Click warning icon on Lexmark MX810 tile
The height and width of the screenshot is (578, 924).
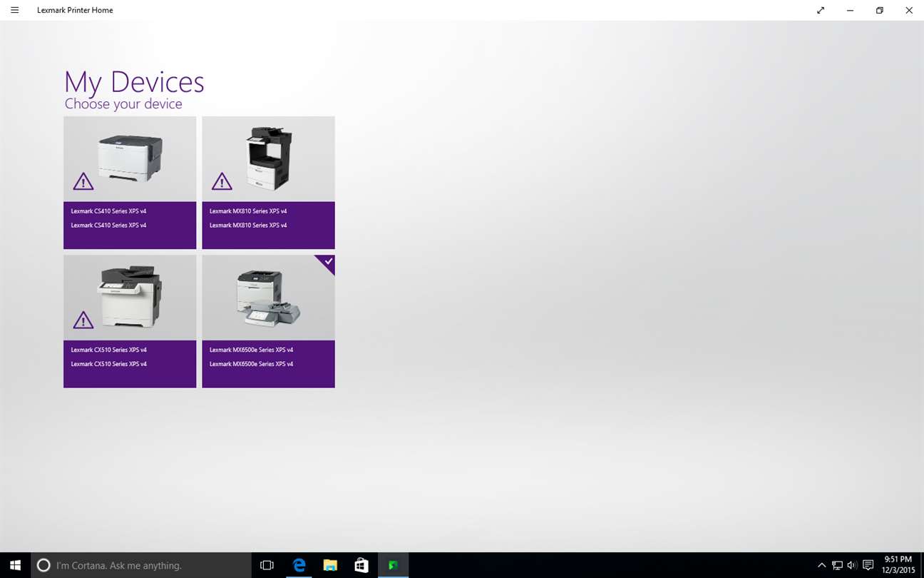222,181
